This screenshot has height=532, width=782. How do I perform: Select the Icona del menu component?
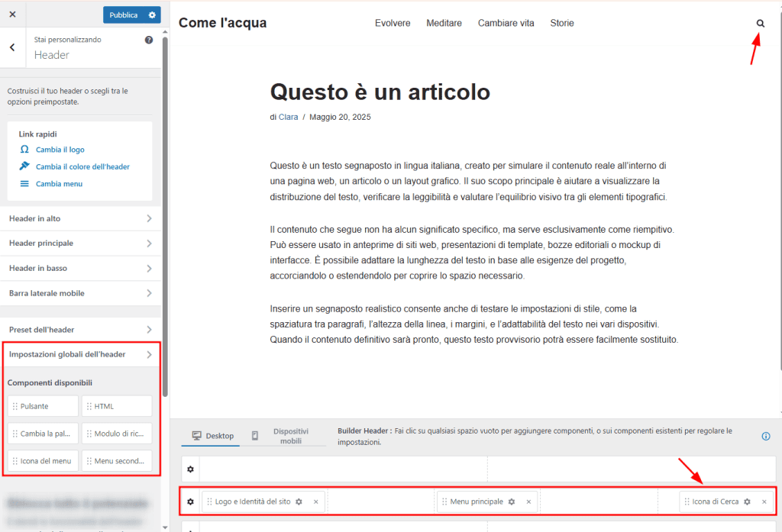click(x=43, y=461)
